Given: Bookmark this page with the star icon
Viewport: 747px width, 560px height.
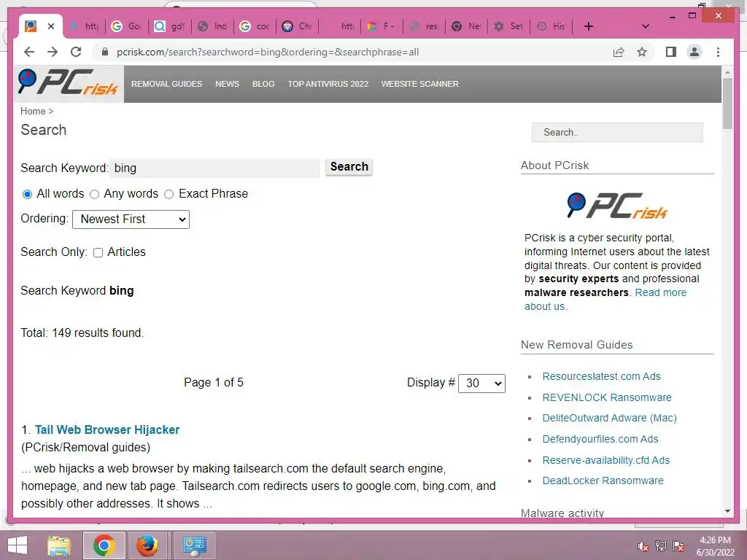Looking at the screenshot, I should (642, 52).
